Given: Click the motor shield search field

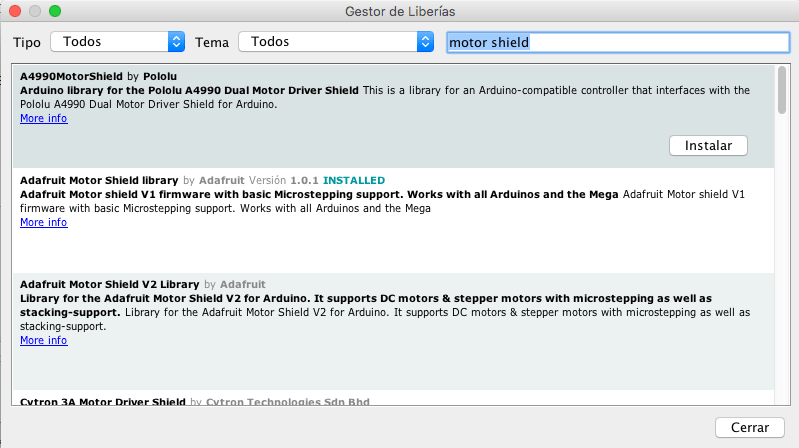Looking at the screenshot, I should coord(618,42).
